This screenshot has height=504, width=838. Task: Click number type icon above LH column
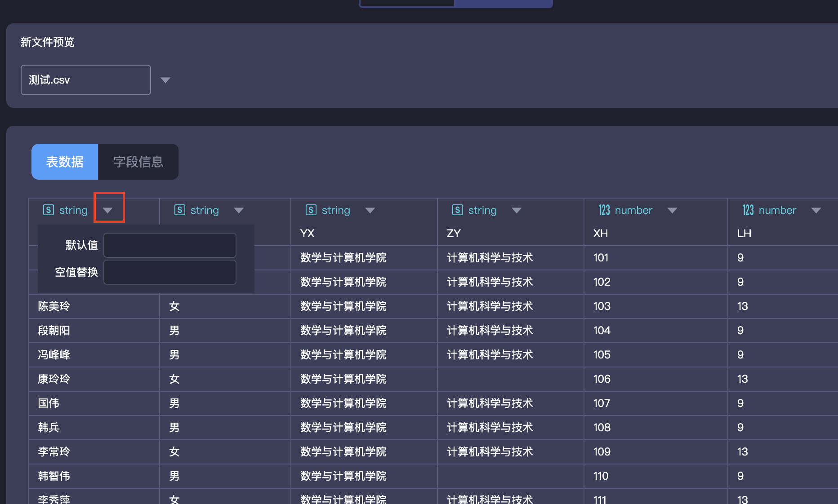748,210
